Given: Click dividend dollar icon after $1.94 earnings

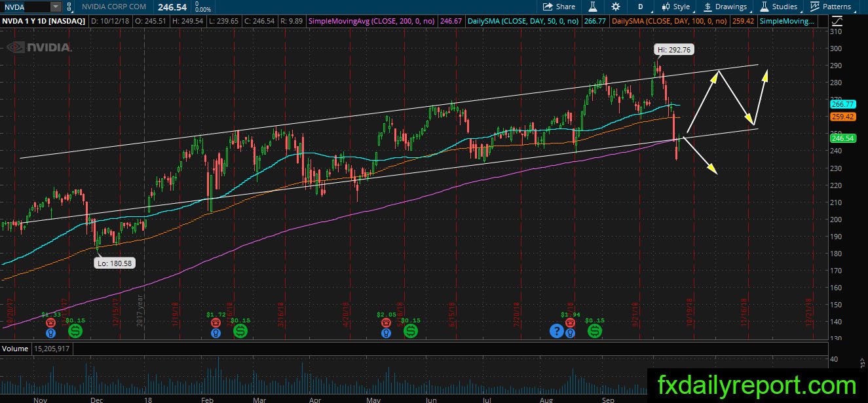Looking at the screenshot, I should (x=594, y=332).
